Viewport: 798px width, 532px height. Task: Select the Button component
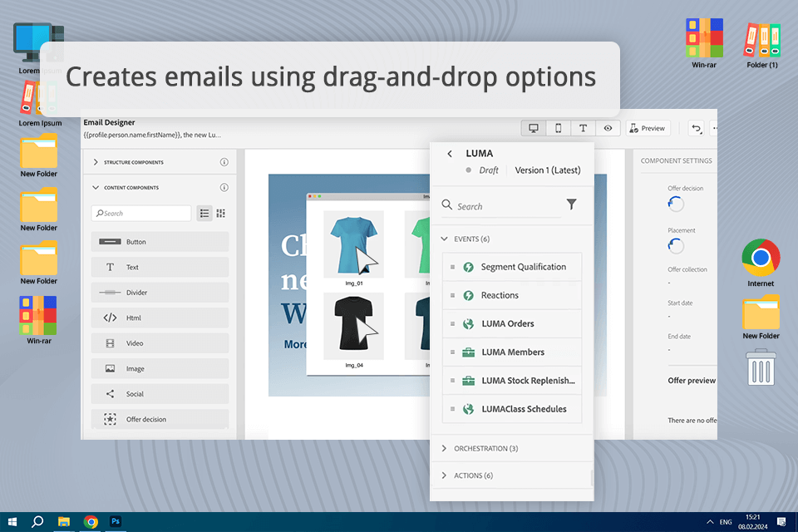160,242
